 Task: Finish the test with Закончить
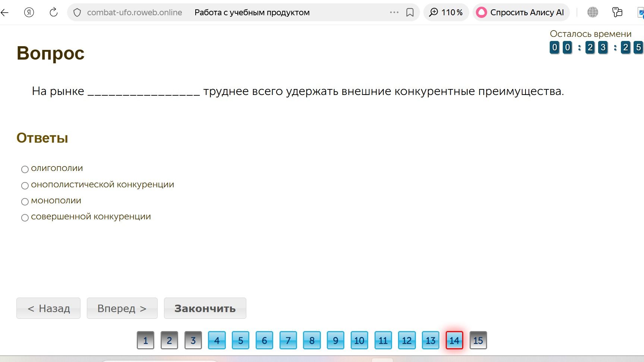205,308
